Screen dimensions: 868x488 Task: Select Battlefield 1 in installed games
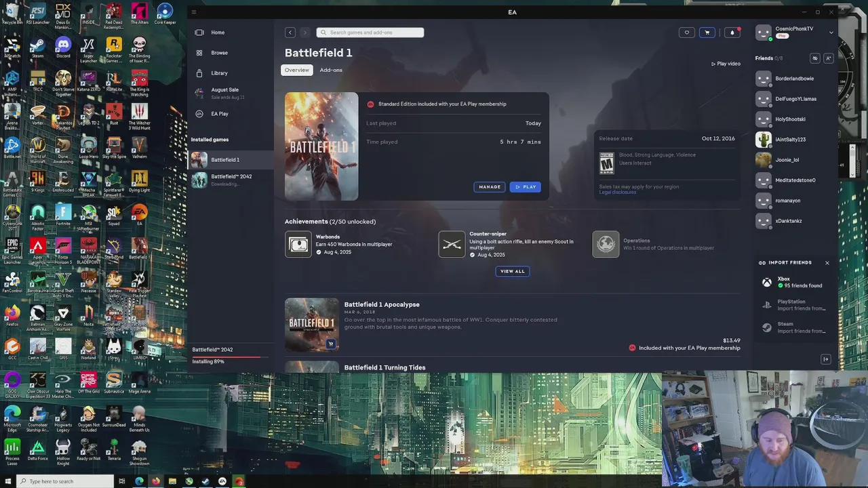tap(231, 160)
